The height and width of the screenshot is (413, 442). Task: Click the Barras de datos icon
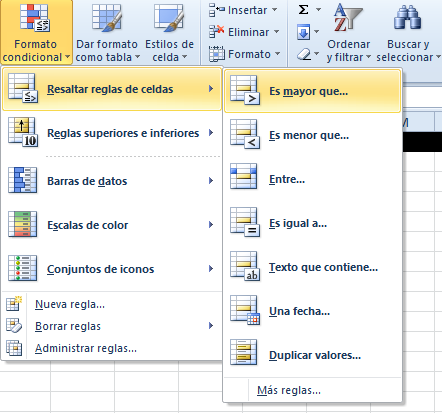23,180
